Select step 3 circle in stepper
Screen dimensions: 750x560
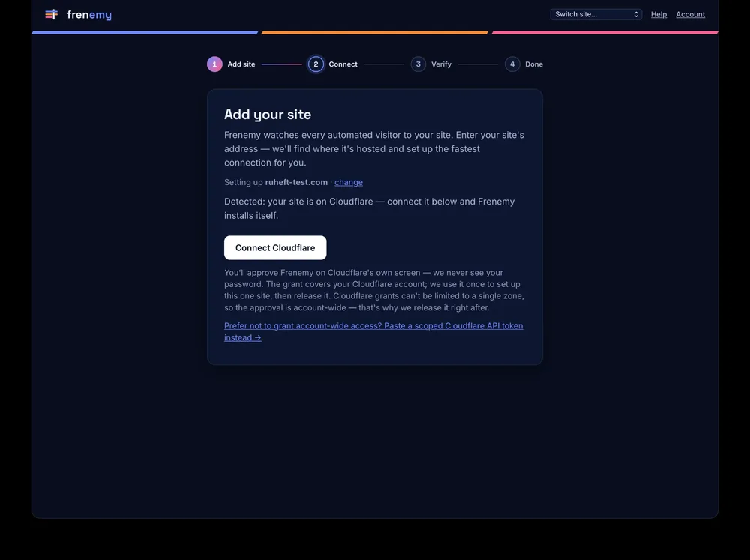[x=418, y=64]
